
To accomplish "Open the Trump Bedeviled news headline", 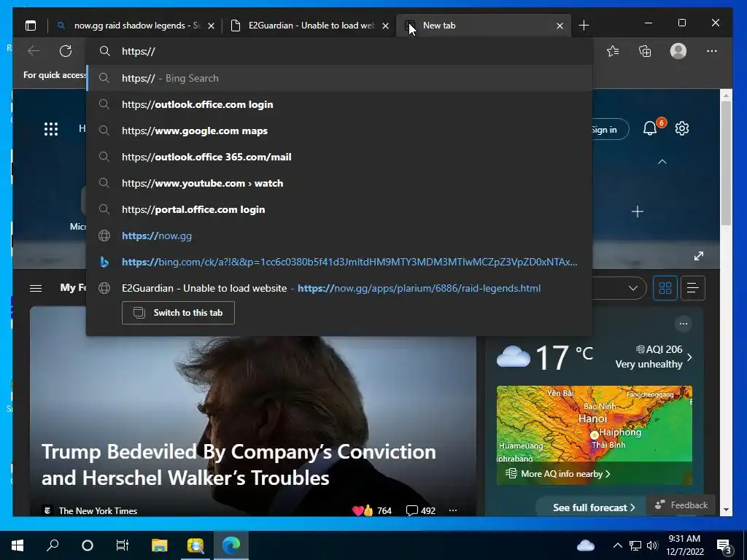I will pyautogui.click(x=239, y=464).
